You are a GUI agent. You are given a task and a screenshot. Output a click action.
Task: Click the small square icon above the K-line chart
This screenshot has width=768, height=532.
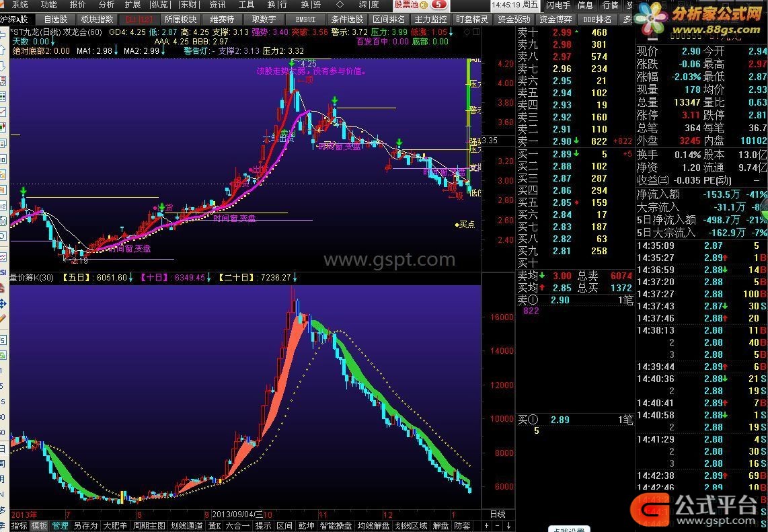(x=475, y=32)
